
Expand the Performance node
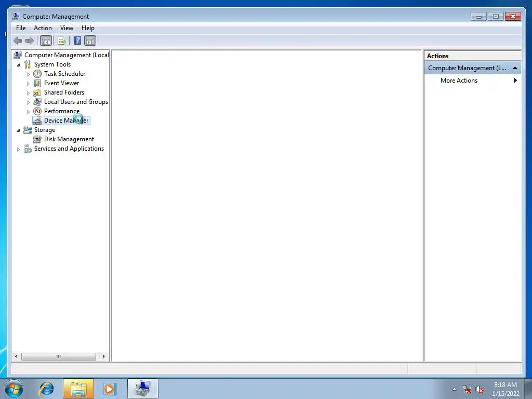(29, 112)
